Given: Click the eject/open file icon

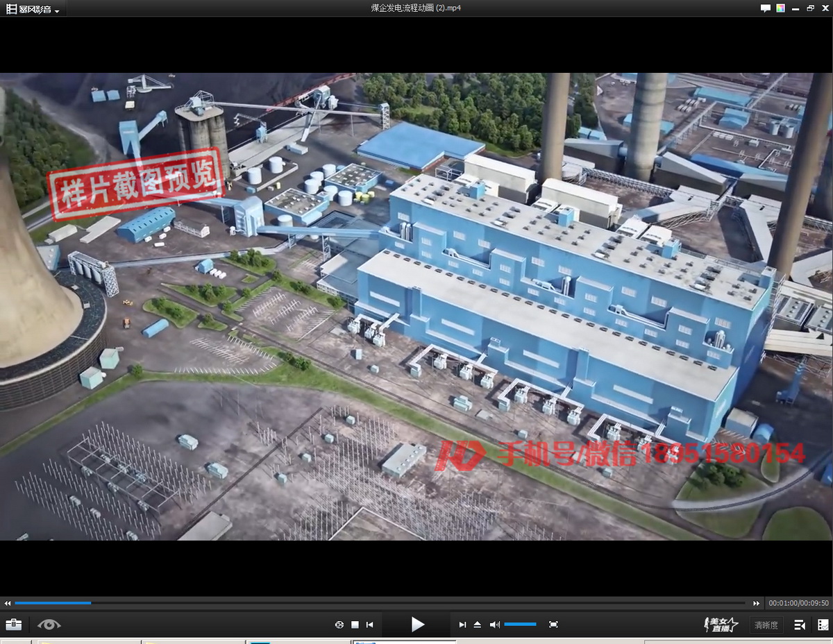Looking at the screenshot, I should pos(478,625).
